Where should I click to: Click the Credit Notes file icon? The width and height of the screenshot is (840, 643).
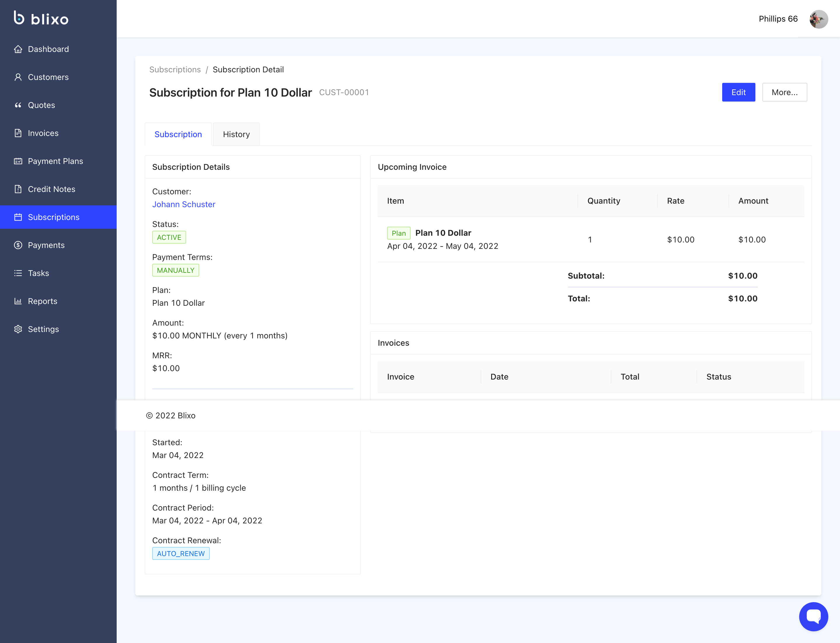[18, 189]
